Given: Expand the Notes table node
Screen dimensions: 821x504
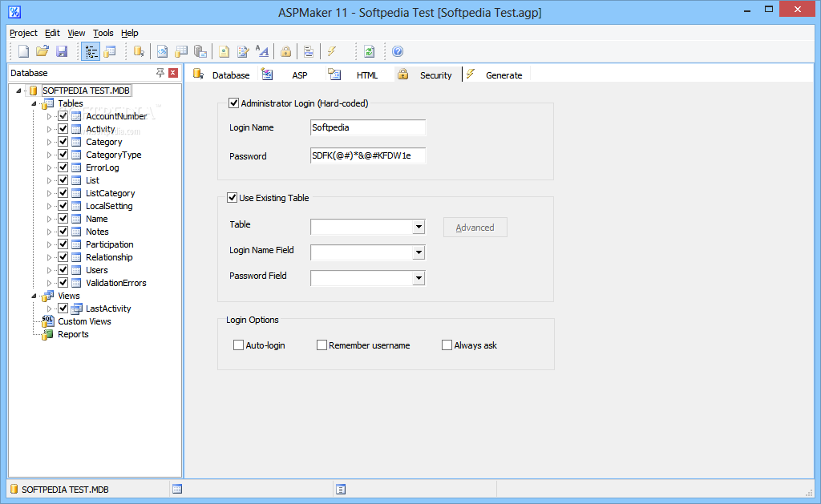Looking at the screenshot, I should 49,232.
